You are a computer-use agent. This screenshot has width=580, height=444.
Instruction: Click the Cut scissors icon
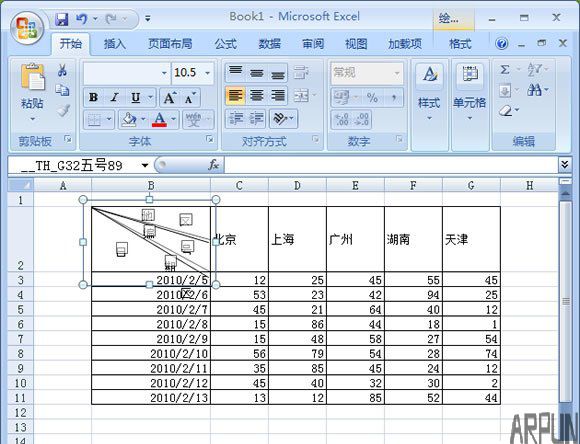pyautogui.click(x=62, y=70)
